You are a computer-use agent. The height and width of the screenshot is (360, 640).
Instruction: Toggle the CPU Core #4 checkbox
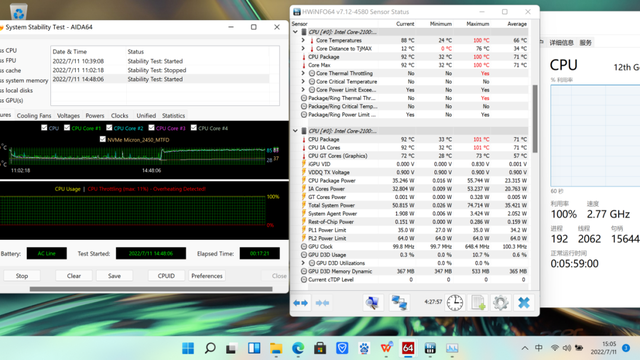[194, 128]
